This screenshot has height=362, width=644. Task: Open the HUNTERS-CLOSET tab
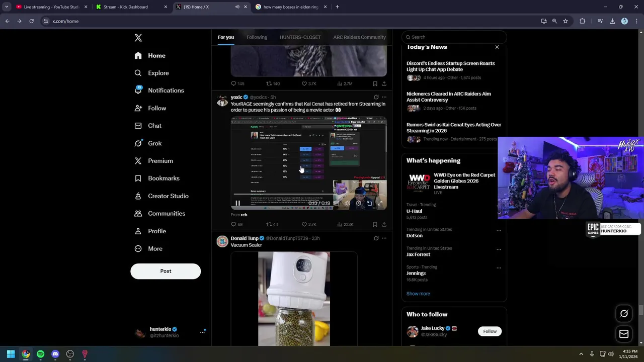pyautogui.click(x=300, y=37)
